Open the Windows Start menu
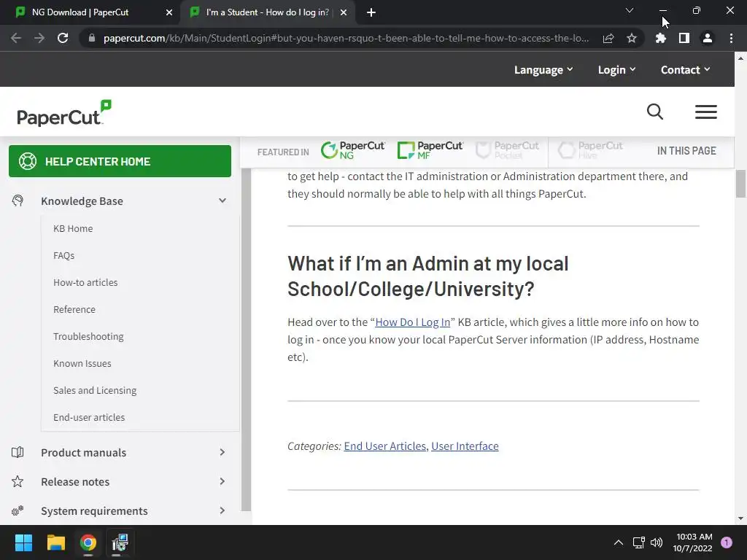 pos(23,542)
